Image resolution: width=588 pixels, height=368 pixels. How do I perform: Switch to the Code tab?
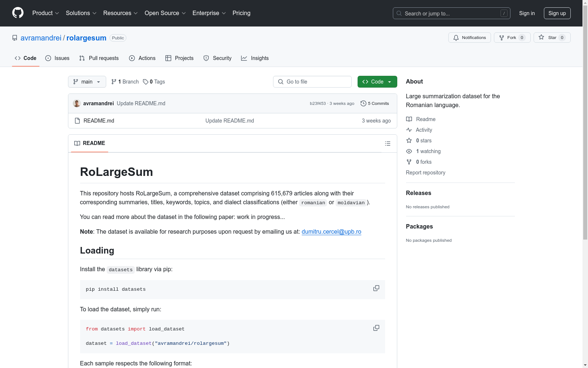(x=26, y=58)
